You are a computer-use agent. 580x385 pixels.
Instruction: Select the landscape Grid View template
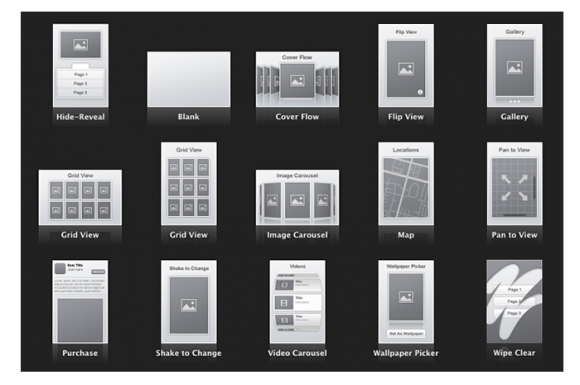coord(80,197)
